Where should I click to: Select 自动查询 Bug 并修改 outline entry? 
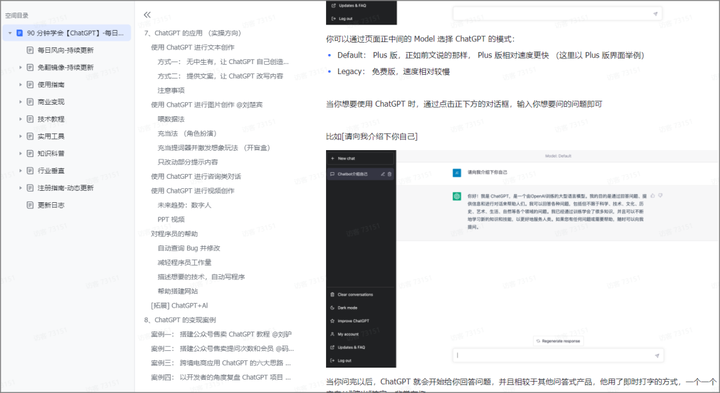tap(189, 248)
